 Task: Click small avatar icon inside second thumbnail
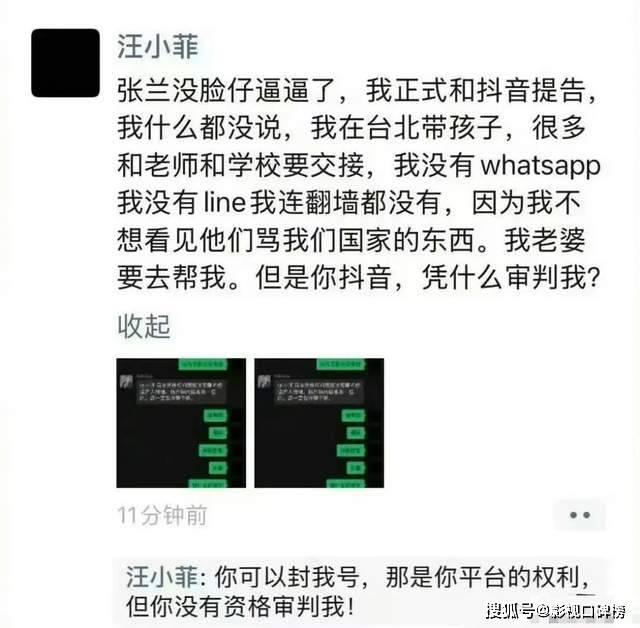pyautogui.click(x=264, y=382)
